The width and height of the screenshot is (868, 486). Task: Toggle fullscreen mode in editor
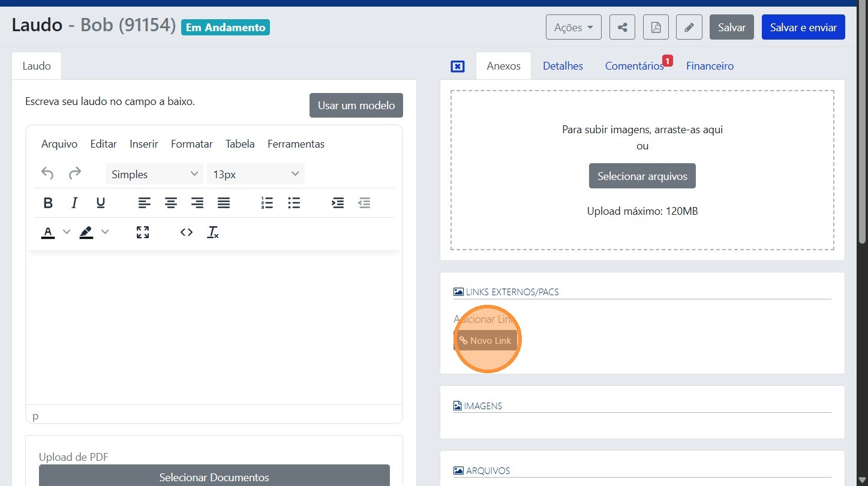pos(143,232)
